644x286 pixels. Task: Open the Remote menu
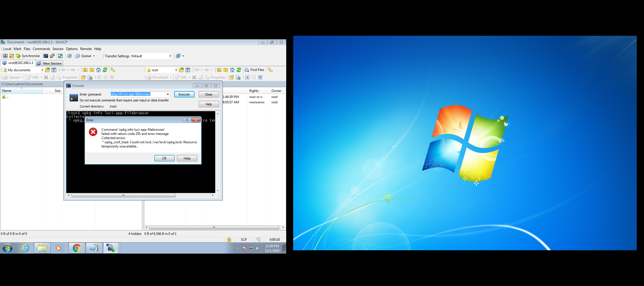tap(86, 49)
